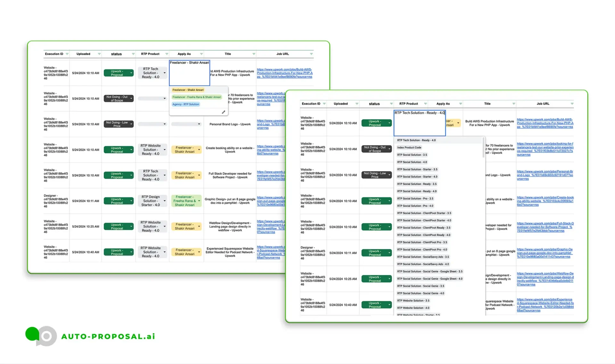Open the status column filter icon in left sheet
The image size is (615, 364).
click(x=133, y=54)
